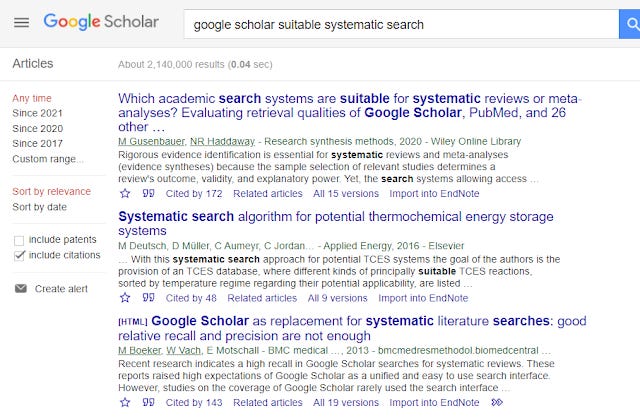Cite the Gusenbauer article using quote icon
This screenshot has height=418, width=640.
pyautogui.click(x=148, y=193)
